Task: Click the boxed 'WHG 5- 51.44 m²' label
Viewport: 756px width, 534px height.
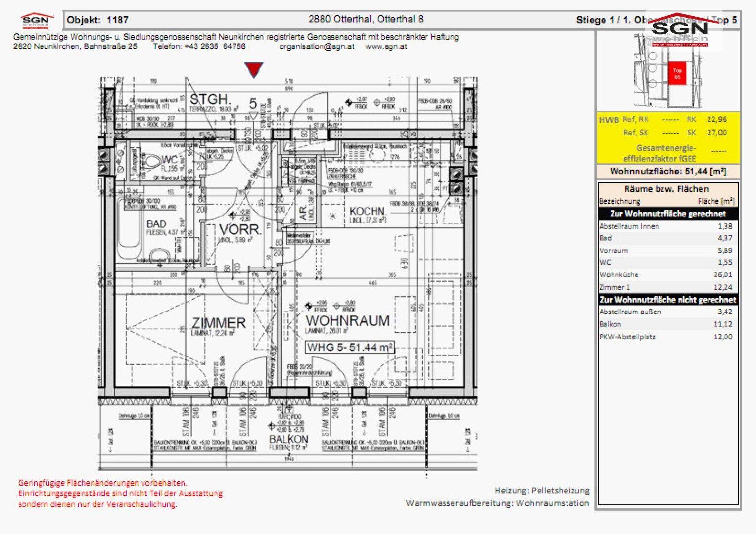Action: [350, 347]
